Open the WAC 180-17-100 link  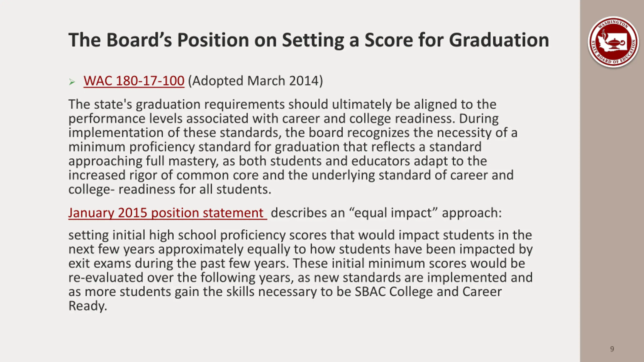pos(134,81)
